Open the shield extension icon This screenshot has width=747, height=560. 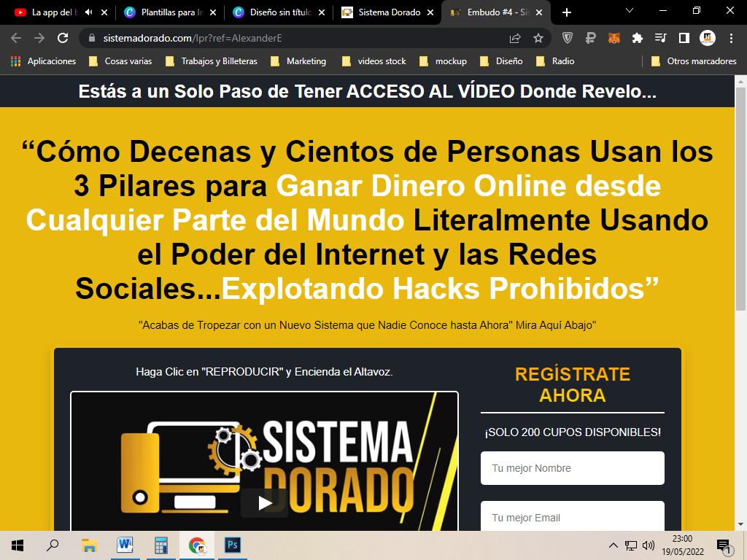(568, 38)
